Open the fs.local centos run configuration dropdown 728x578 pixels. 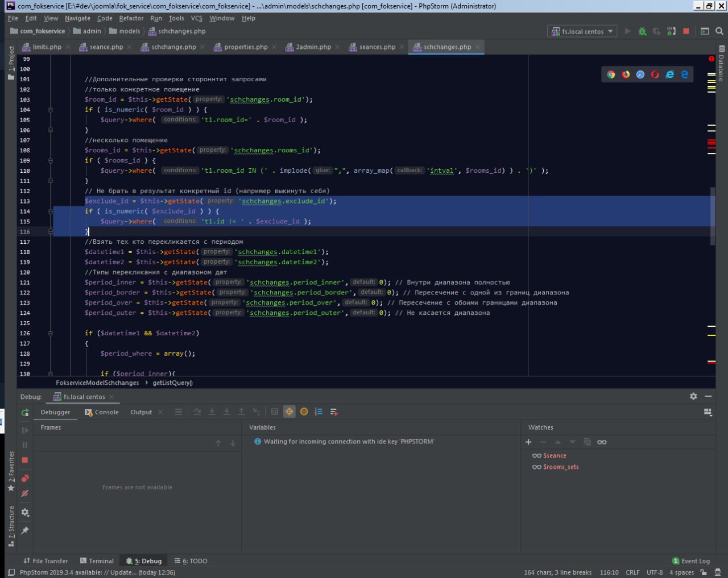tap(582, 31)
